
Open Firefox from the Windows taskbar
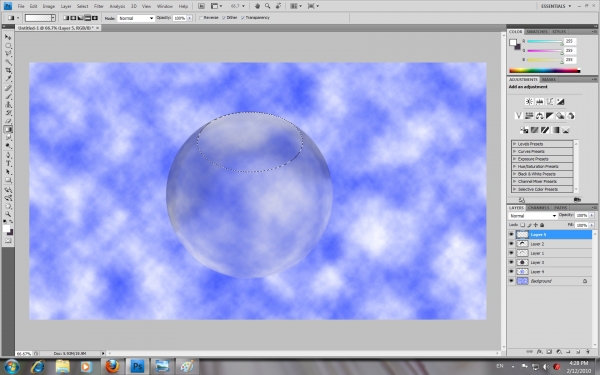pos(112,366)
